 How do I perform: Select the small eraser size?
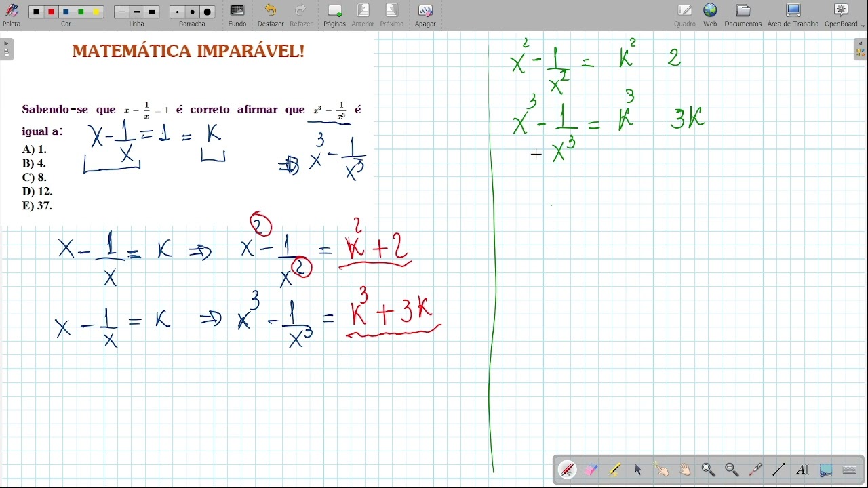pyautogui.click(x=178, y=12)
